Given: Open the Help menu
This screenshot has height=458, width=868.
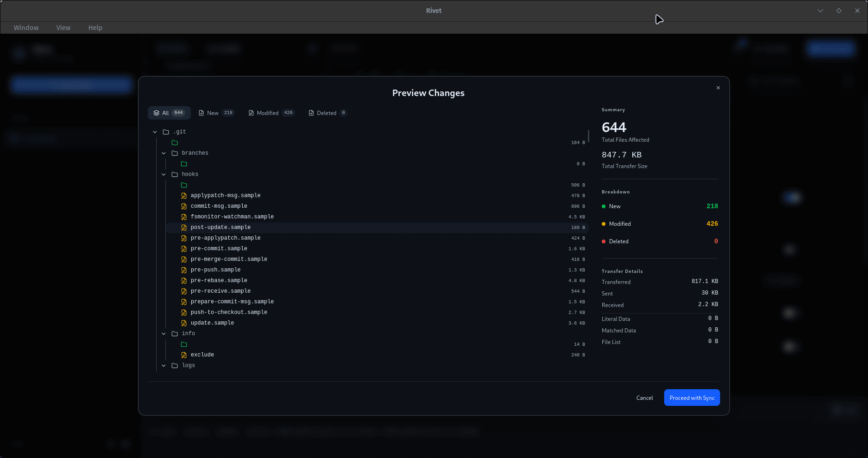Looking at the screenshot, I should pos(95,28).
